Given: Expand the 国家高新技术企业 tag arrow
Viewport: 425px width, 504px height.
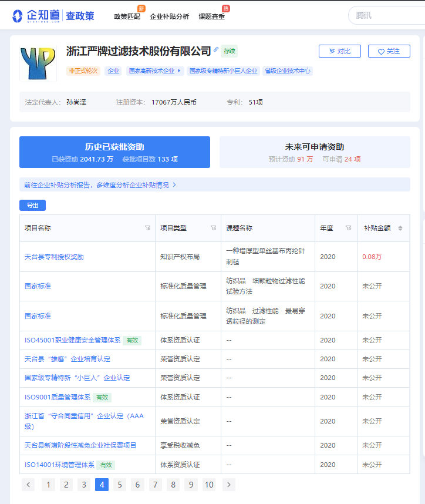Looking at the screenshot, I should point(179,70).
